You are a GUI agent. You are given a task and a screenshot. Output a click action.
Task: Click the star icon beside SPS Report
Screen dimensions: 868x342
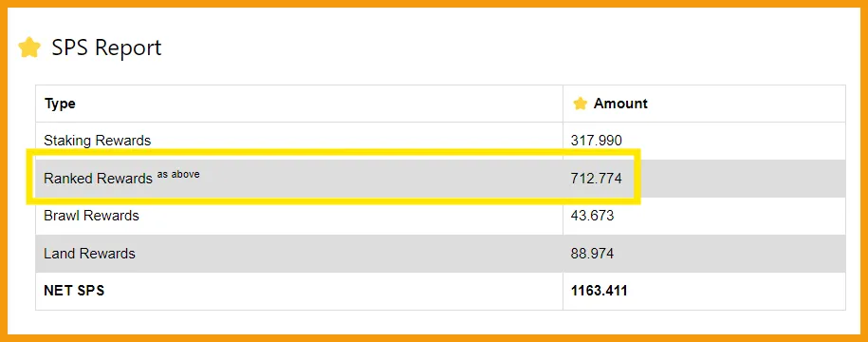pyautogui.click(x=29, y=47)
